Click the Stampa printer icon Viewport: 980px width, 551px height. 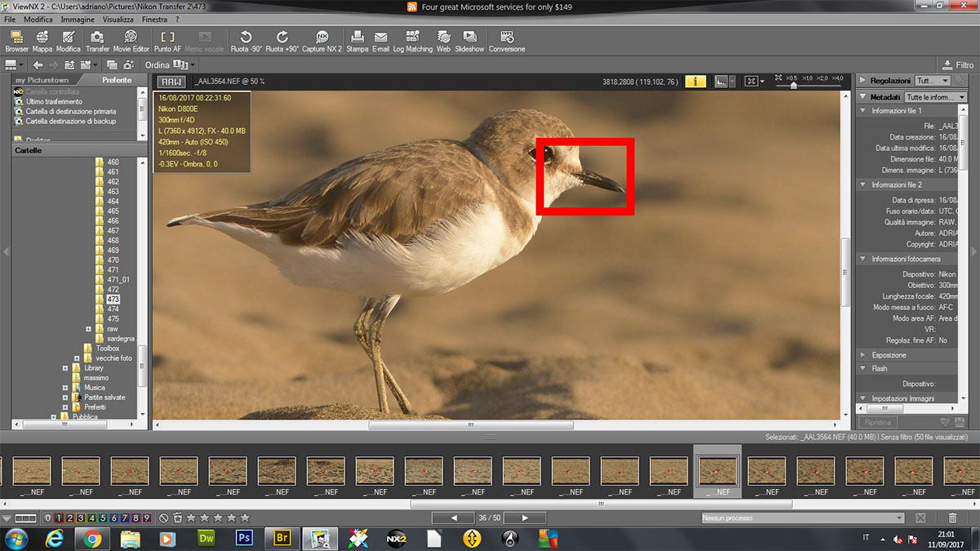click(x=357, y=40)
